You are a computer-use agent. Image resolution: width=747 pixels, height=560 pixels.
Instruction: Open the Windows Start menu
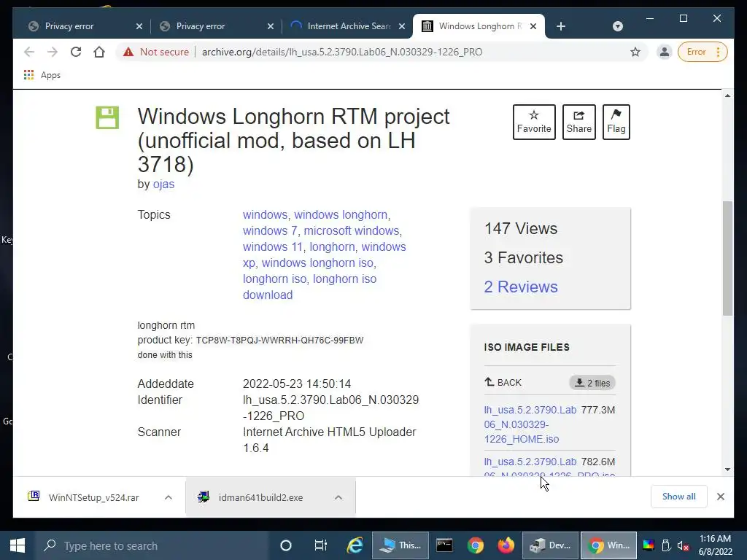pyautogui.click(x=18, y=545)
